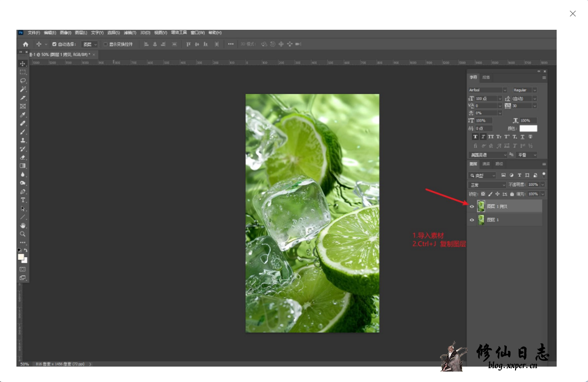This screenshot has width=588, height=382.
Task: Hide the 图层 1 拷贝 layer
Action: [472, 206]
